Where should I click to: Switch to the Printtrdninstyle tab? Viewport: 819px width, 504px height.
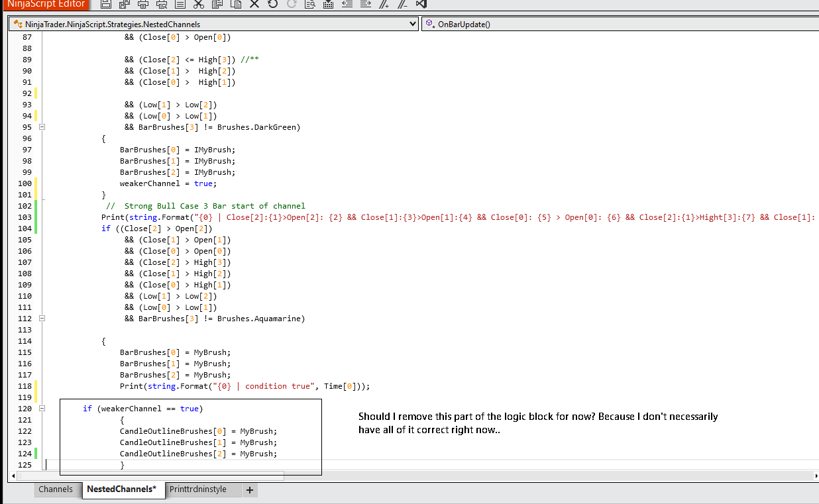(197, 489)
